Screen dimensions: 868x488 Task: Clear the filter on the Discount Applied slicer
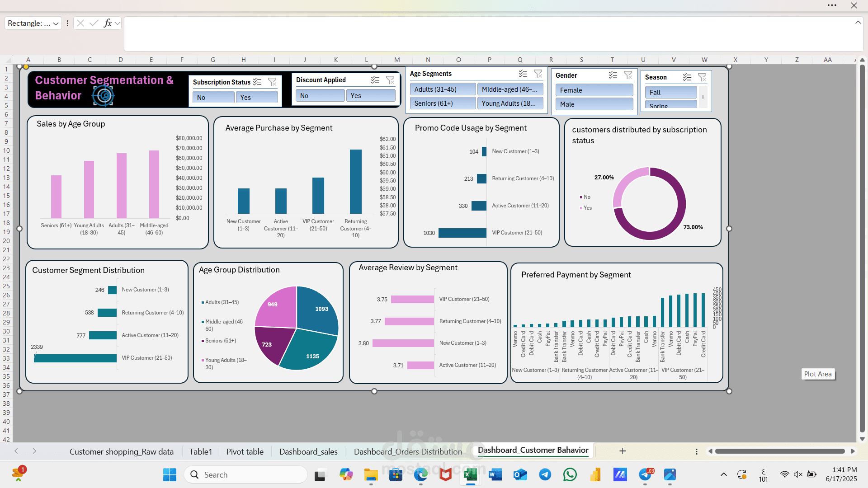(x=390, y=80)
